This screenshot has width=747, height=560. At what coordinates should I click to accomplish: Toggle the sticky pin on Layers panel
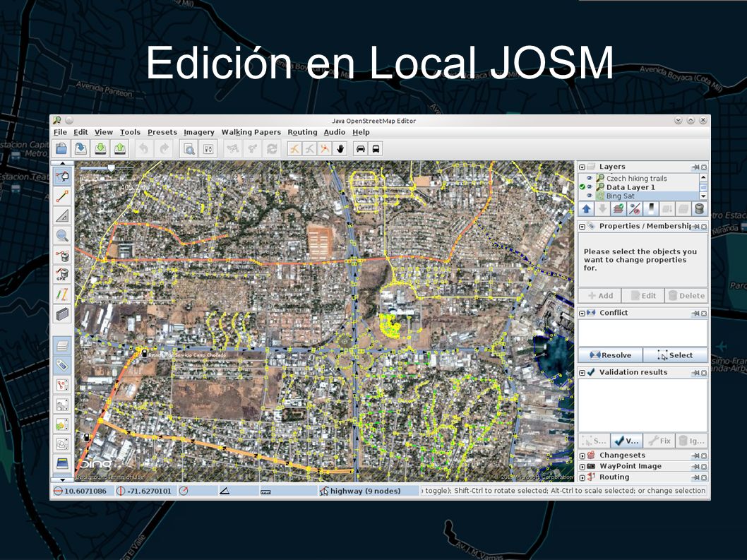pyautogui.click(x=696, y=167)
